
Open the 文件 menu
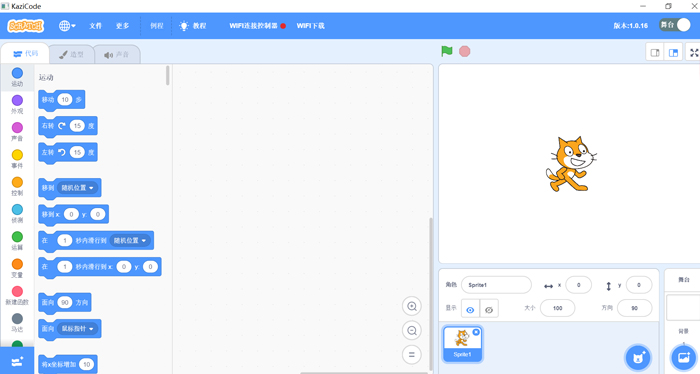[x=96, y=26]
